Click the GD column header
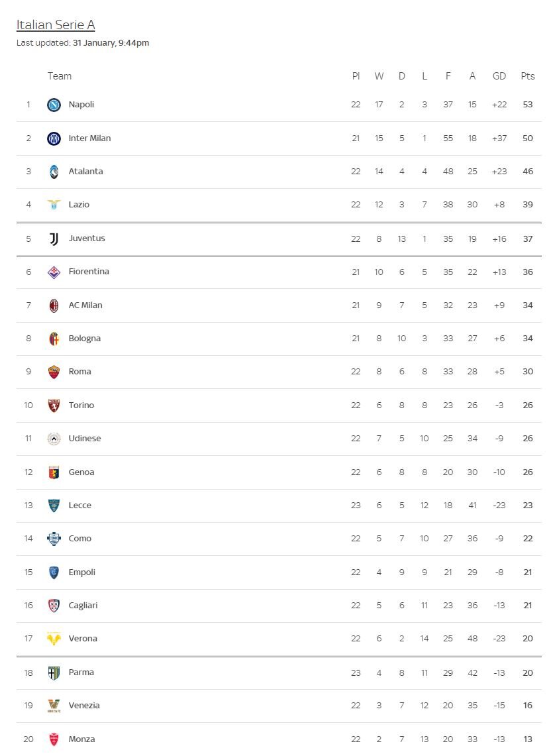The height and width of the screenshot is (756, 549). pyautogui.click(x=499, y=76)
